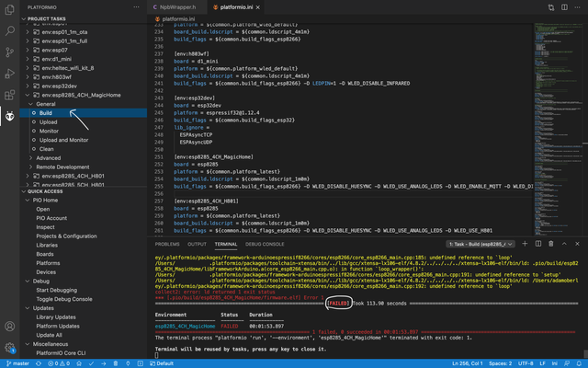The height and width of the screenshot is (368, 588).
Task: Synchronize changes from status bar
Action: 39,363
